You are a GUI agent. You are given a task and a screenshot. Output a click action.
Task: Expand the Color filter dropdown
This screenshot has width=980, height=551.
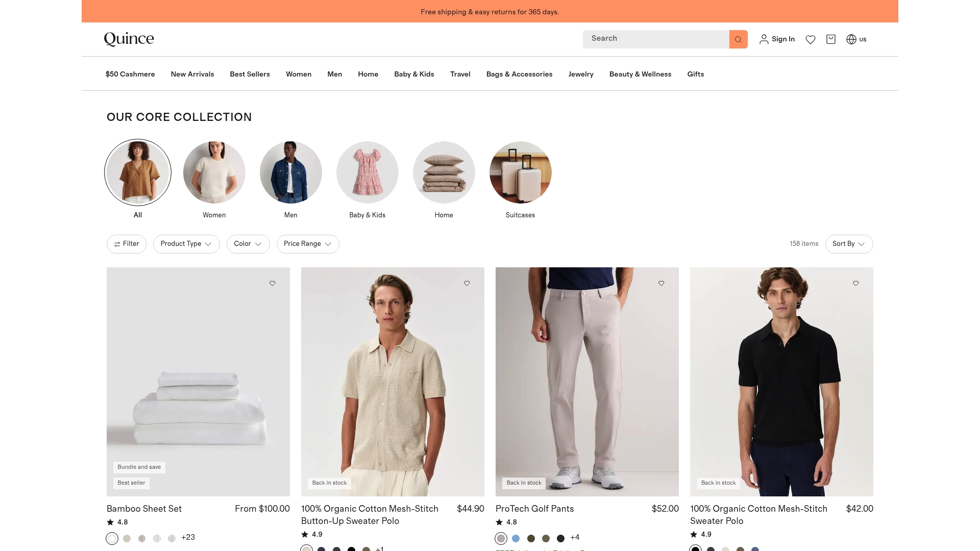coord(248,244)
